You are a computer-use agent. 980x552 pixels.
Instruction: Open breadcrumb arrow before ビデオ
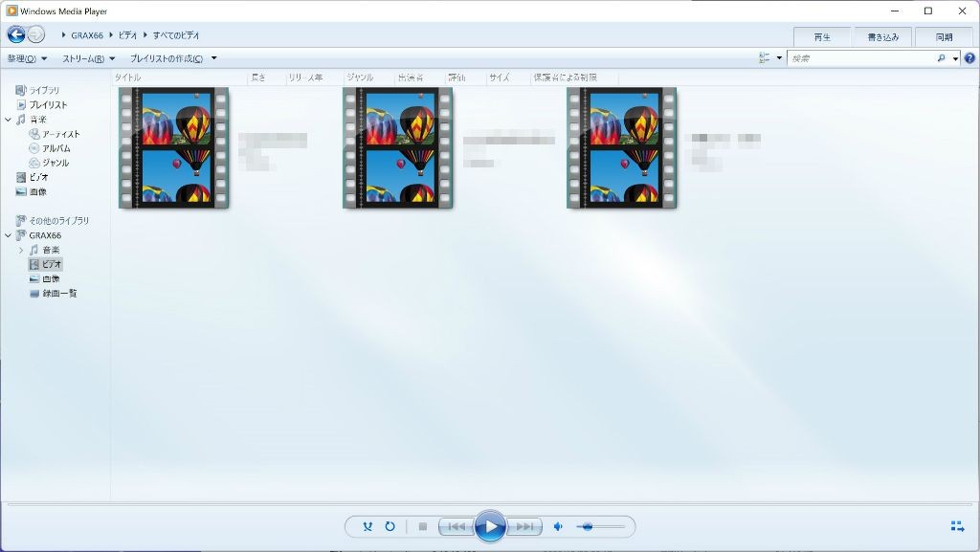111,35
